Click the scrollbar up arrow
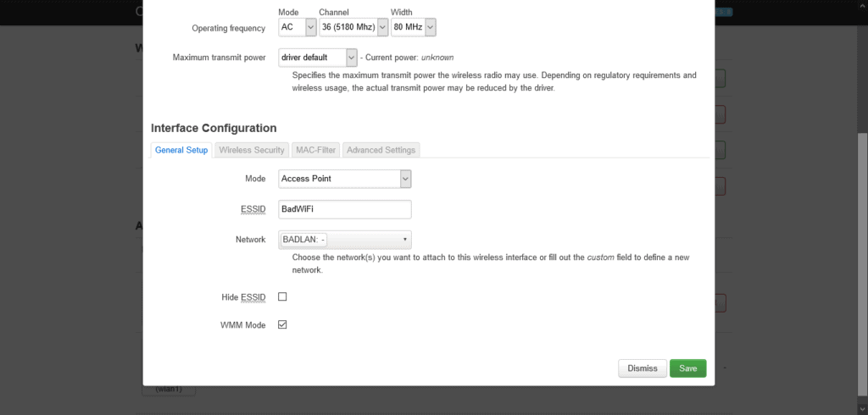 point(863,4)
